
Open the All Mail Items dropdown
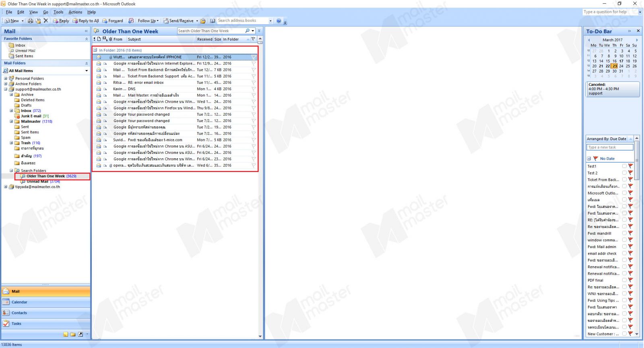87,71
